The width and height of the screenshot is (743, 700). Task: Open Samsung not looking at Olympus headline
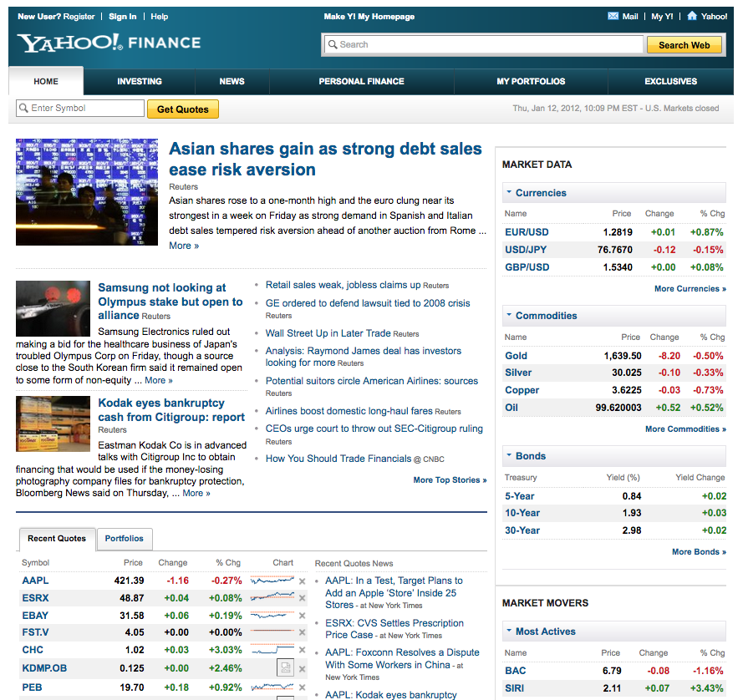coord(170,302)
